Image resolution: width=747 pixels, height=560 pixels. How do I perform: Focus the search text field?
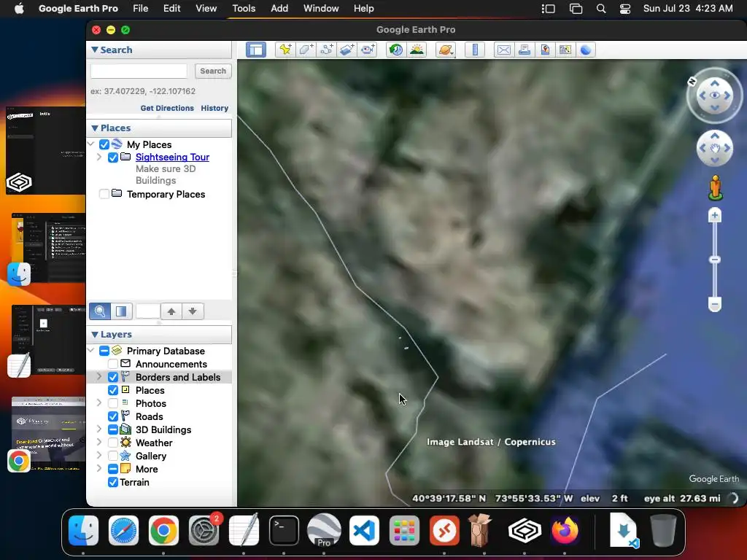tap(139, 71)
